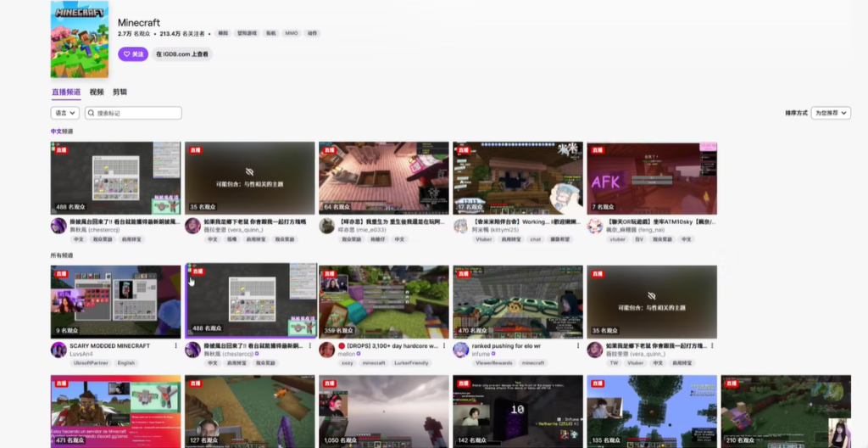This screenshot has width=868, height=448.
Task: Switch to the 剪辑 tab
Action: (120, 92)
